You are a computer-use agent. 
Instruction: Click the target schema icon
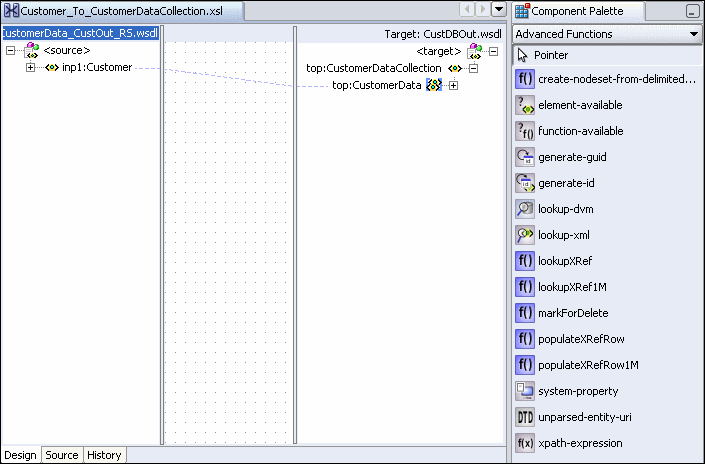click(475, 51)
